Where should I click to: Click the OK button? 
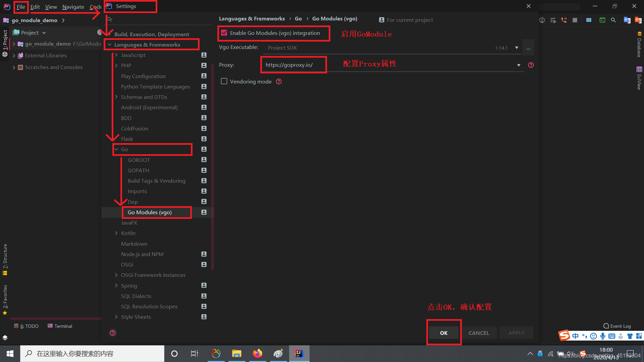(x=443, y=333)
